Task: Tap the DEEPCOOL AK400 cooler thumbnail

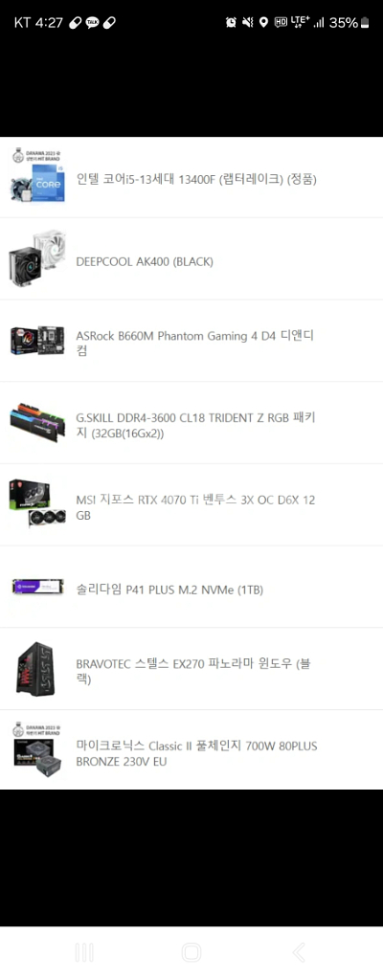Action: [37, 258]
